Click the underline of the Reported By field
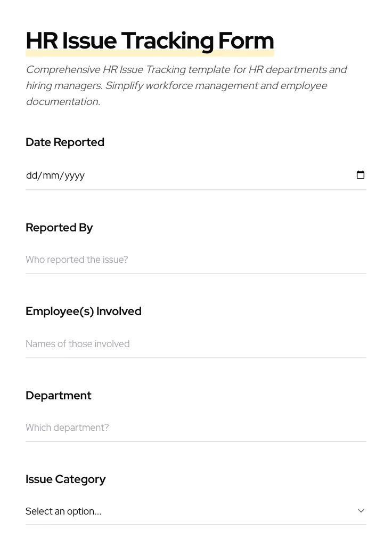 pyautogui.click(x=196, y=274)
